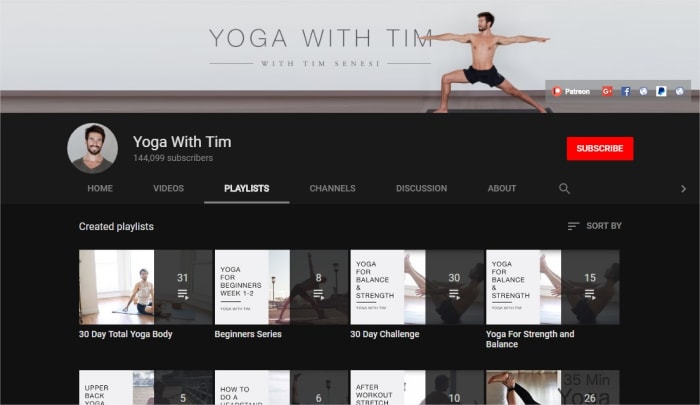Click the playlist icon on the 31-video playlist

tap(183, 294)
